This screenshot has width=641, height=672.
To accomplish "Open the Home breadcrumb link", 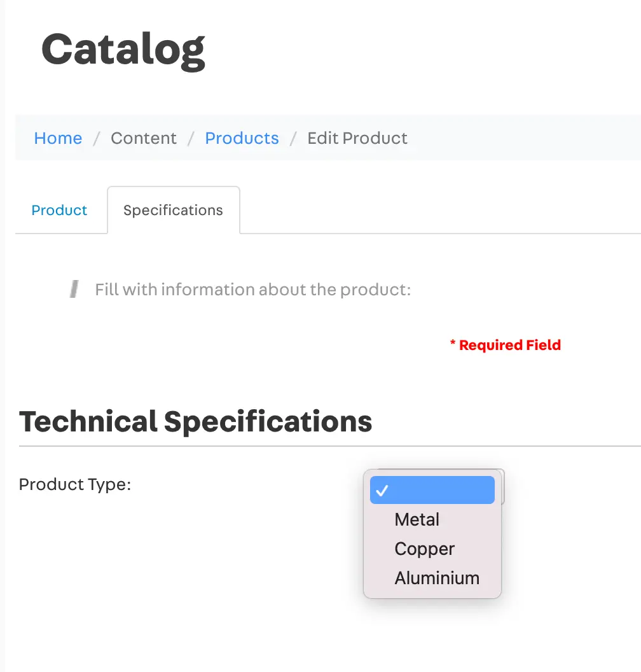I will click(x=58, y=138).
